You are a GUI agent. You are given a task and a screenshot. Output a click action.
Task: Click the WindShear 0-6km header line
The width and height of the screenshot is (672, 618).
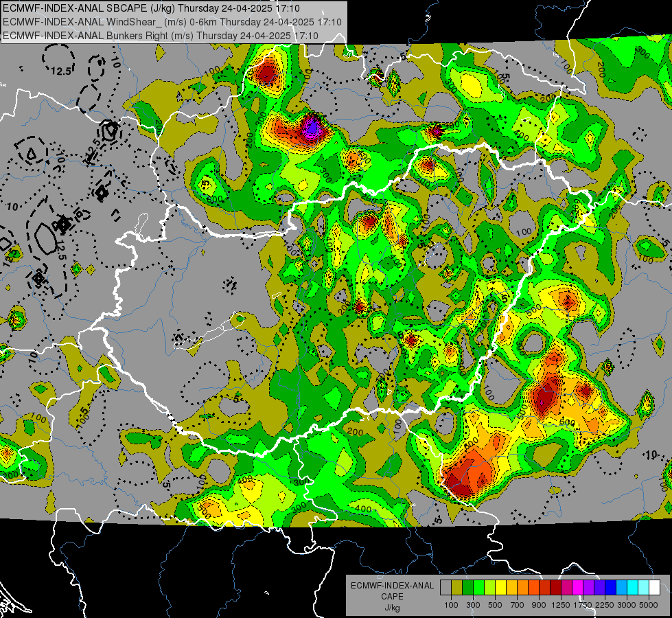pyautogui.click(x=172, y=22)
